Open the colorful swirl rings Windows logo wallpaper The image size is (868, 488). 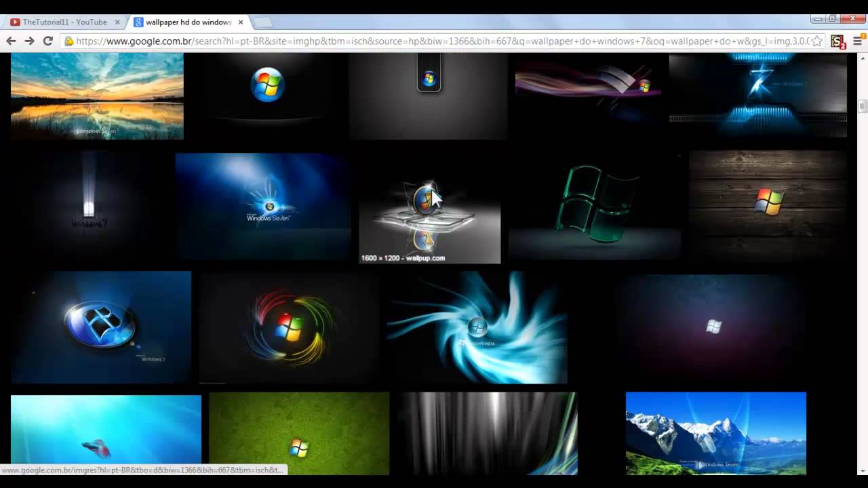(x=289, y=327)
